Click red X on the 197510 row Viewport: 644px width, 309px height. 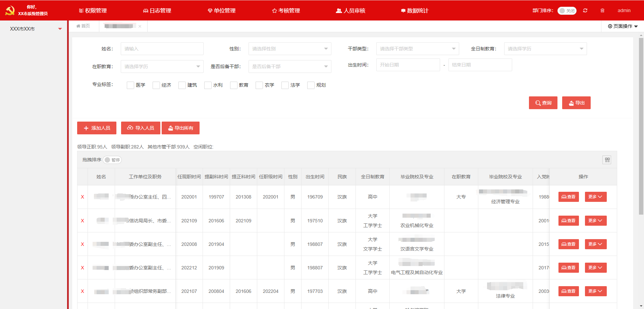pyautogui.click(x=83, y=221)
